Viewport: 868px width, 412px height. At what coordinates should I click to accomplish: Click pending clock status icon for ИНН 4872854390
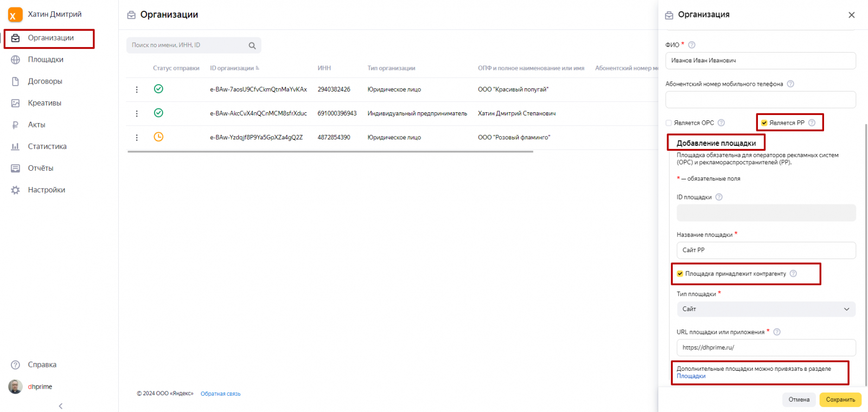[x=158, y=137]
